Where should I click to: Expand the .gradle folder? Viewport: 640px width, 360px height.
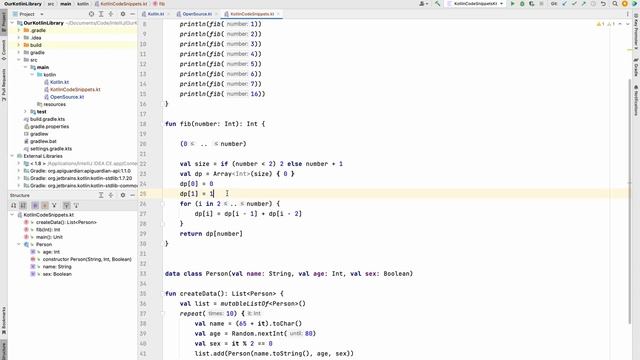(19, 31)
